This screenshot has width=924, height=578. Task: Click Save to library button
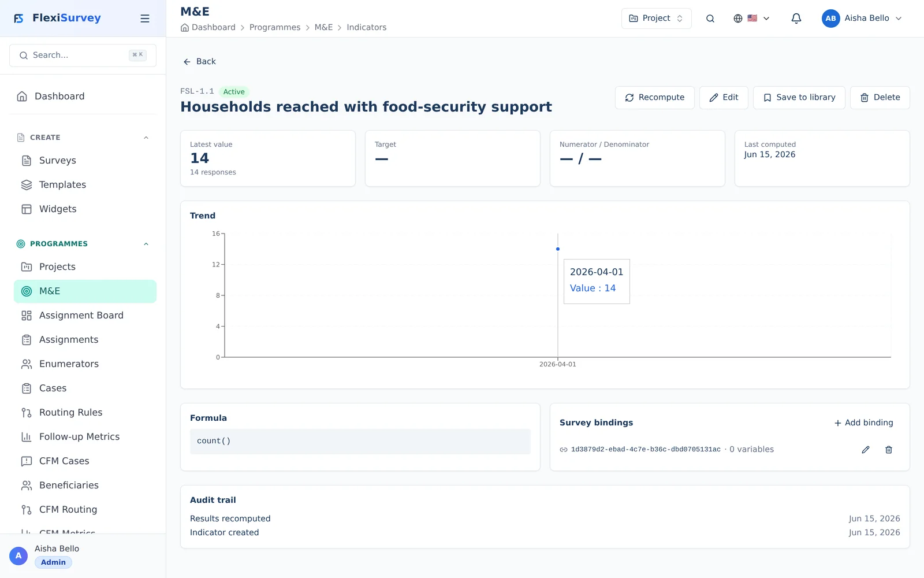click(x=799, y=98)
